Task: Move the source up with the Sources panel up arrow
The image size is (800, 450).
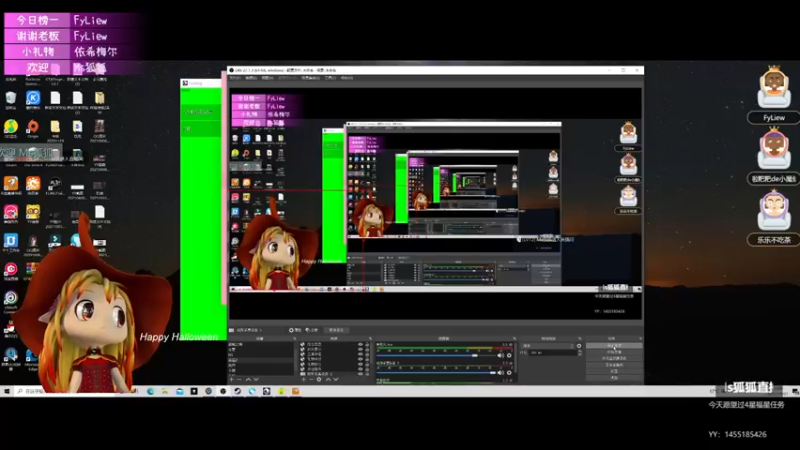Action: 328,379
